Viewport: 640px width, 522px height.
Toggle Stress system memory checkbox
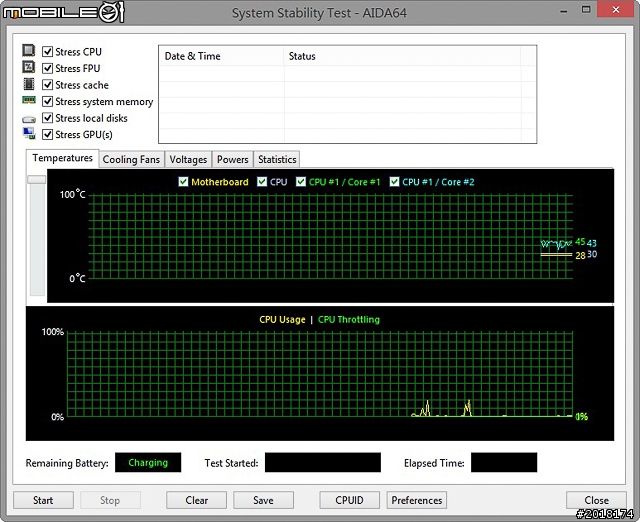pyautogui.click(x=48, y=101)
